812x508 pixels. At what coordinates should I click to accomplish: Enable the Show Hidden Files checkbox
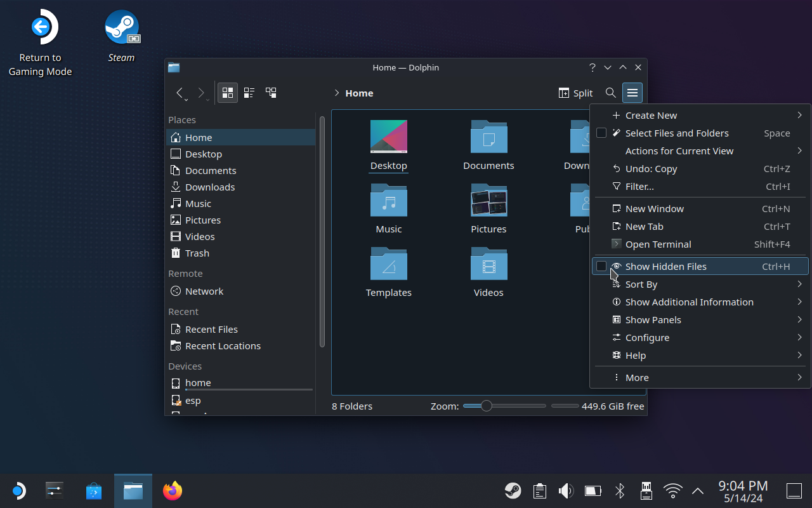pos(601,267)
